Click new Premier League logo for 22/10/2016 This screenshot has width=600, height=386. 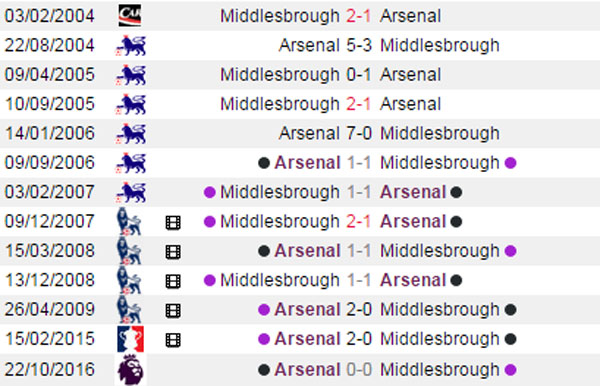130,369
